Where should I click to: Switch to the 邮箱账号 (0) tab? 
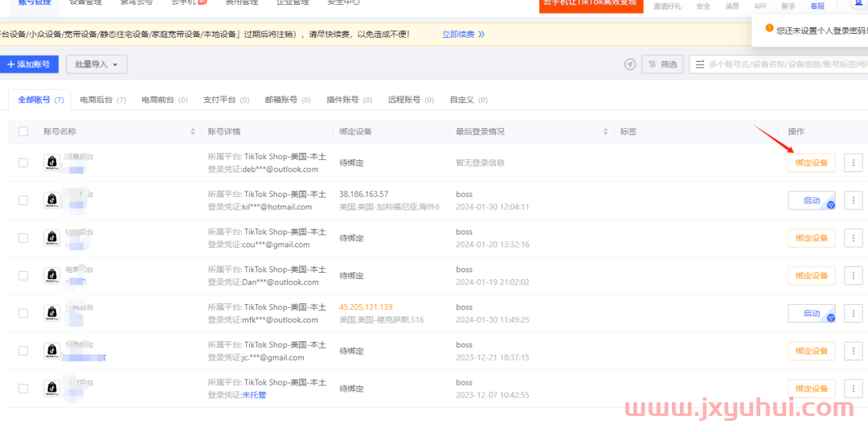[288, 101]
